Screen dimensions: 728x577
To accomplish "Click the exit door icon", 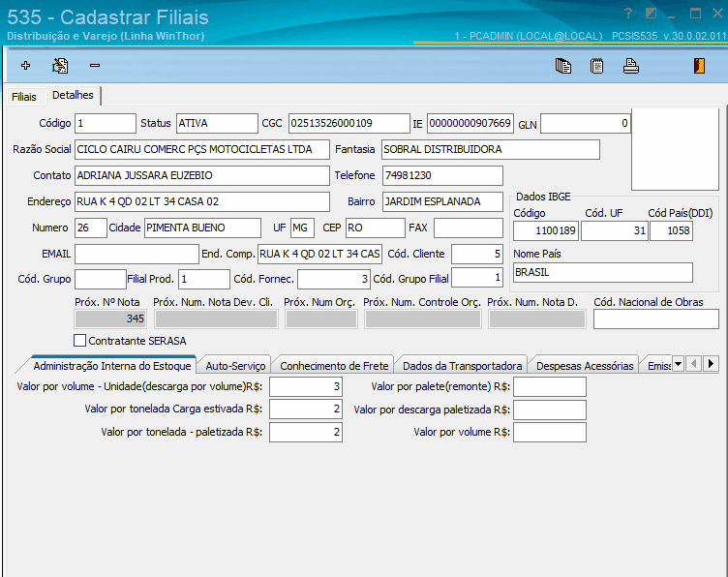I will (699, 66).
